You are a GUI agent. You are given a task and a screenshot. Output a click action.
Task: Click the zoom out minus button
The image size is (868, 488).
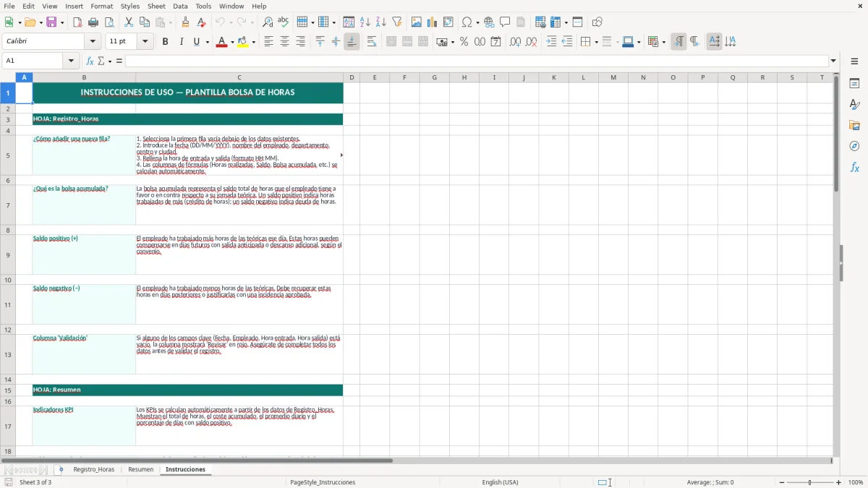pyautogui.click(x=782, y=482)
